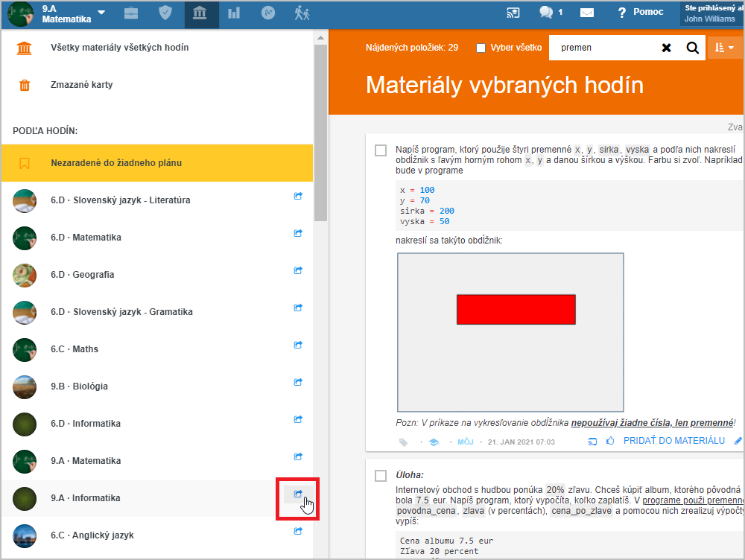Image resolution: width=745 pixels, height=560 pixels.
Task: Open the walking people icon in top bar
Action: (302, 13)
